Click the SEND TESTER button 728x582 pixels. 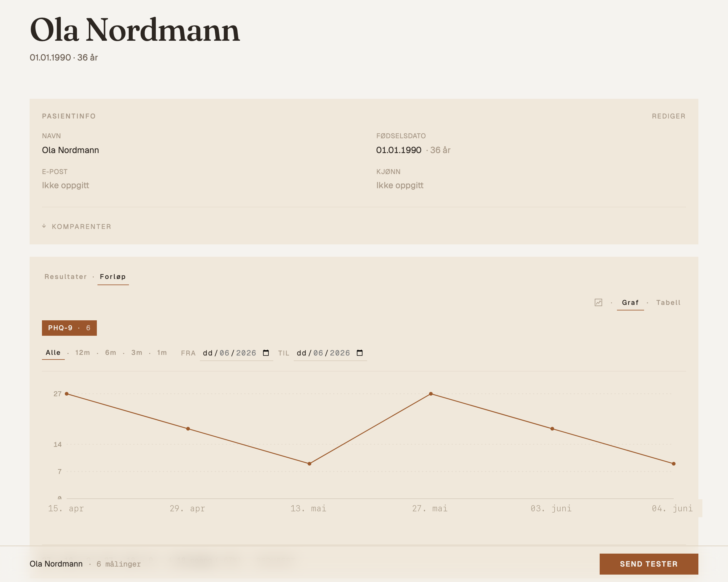(649, 563)
